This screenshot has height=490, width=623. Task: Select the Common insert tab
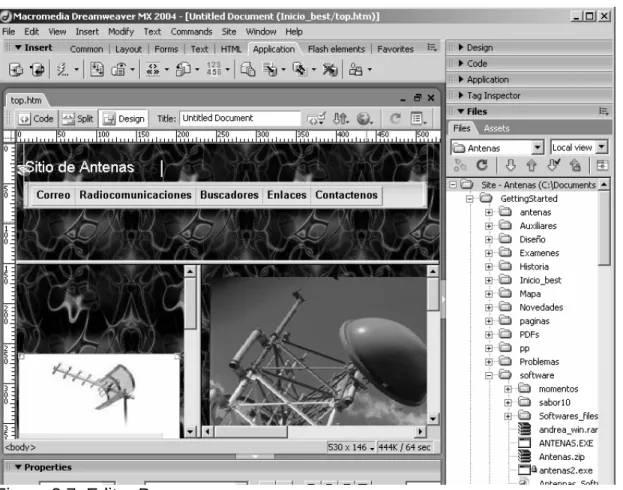tap(86, 49)
